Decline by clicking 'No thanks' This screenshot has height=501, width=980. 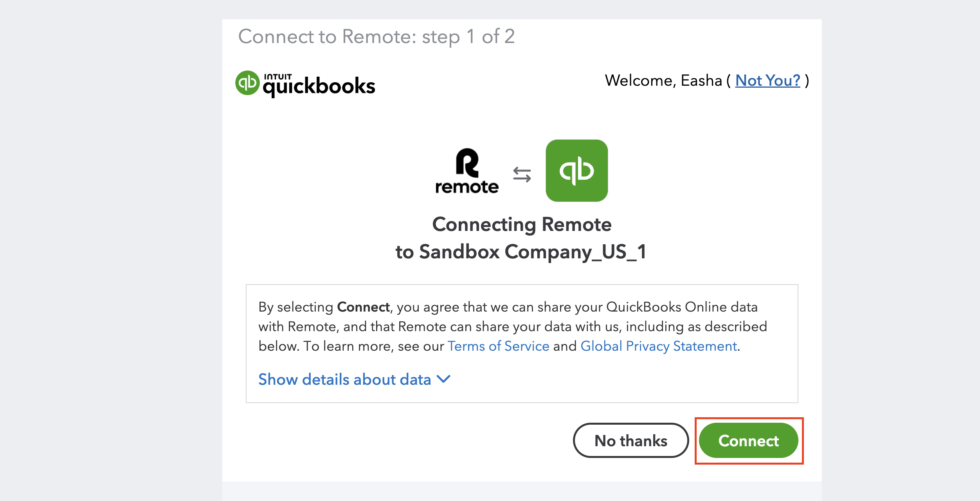(631, 440)
